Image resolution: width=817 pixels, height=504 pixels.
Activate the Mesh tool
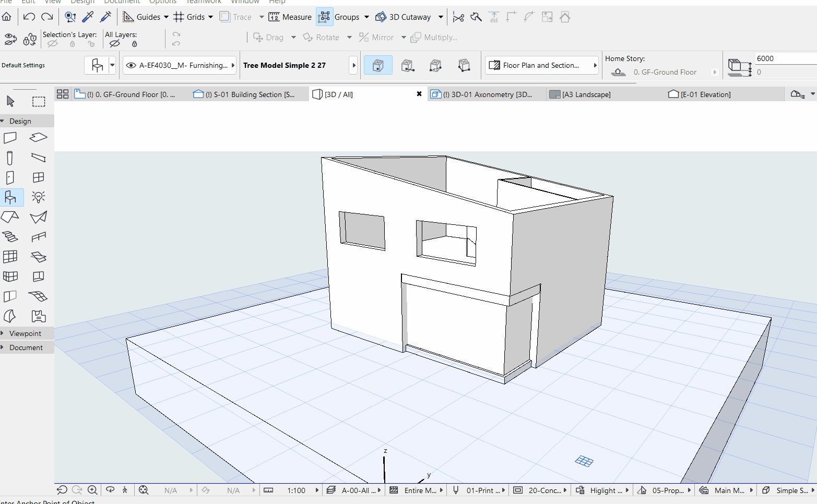pyautogui.click(x=39, y=296)
